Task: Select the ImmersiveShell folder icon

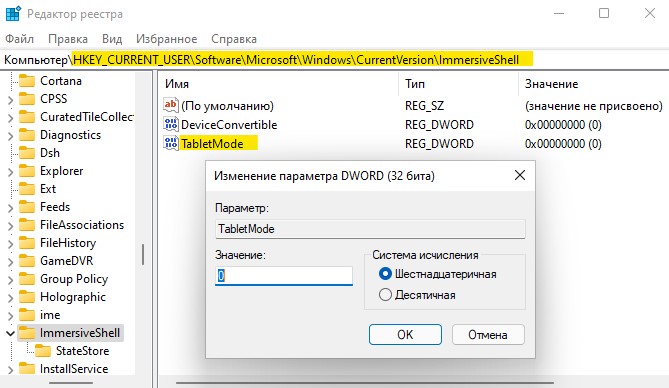Action: coord(27,333)
